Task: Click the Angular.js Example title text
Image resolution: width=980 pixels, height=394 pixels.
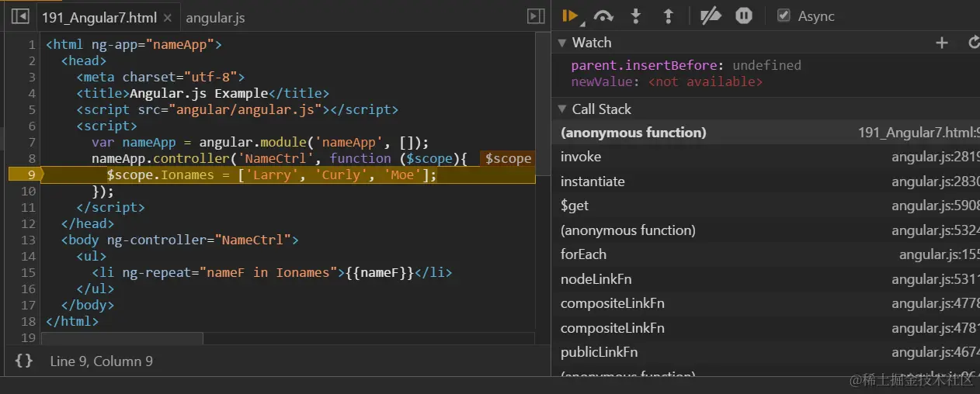Action: 200,93
